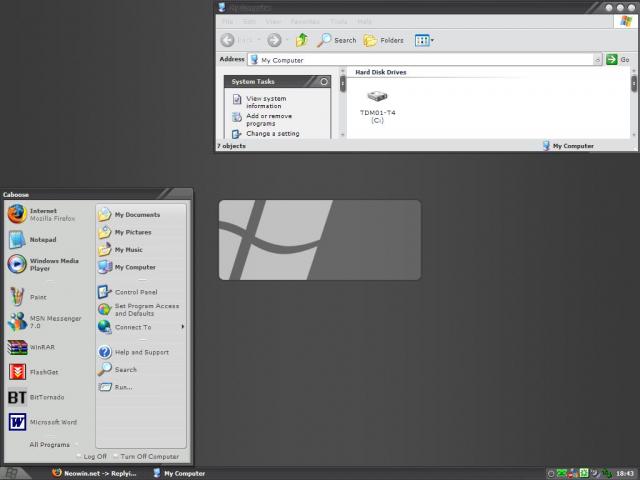Viewport: 640px width, 480px height.
Task: Click the Go button
Action: point(618,60)
